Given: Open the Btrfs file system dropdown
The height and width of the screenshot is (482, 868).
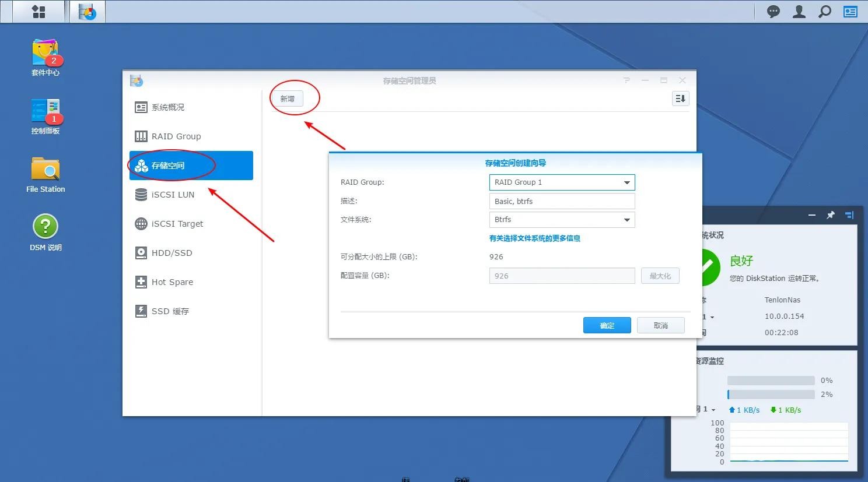Looking at the screenshot, I should point(626,220).
